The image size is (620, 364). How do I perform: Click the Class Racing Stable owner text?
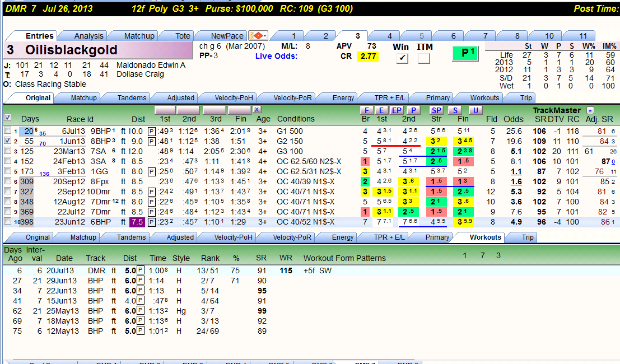coord(50,84)
